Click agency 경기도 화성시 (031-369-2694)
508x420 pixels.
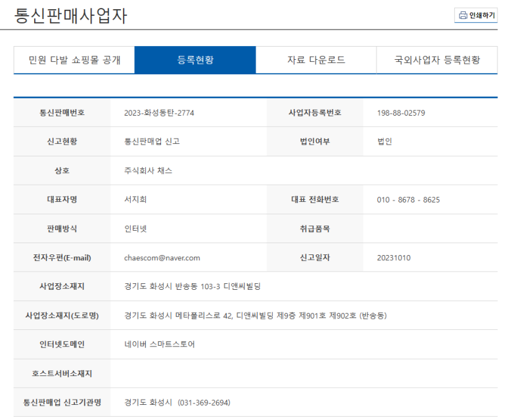(x=177, y=402)
